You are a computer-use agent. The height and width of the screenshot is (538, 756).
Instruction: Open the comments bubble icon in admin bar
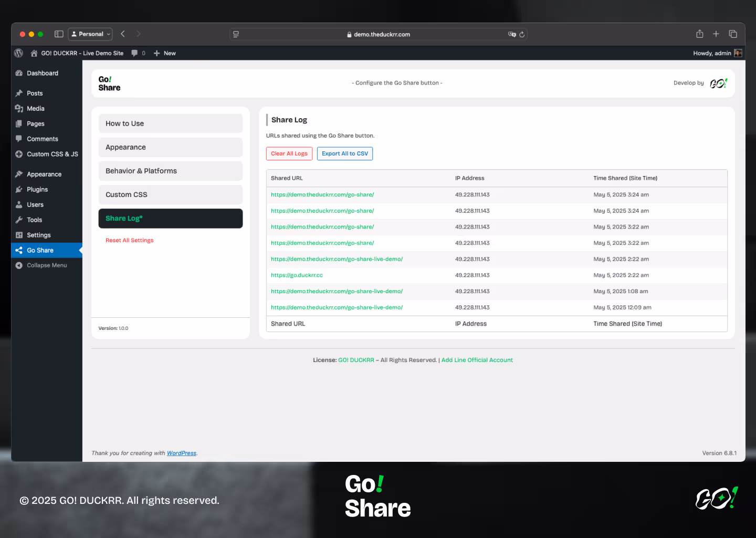point(135,53)
